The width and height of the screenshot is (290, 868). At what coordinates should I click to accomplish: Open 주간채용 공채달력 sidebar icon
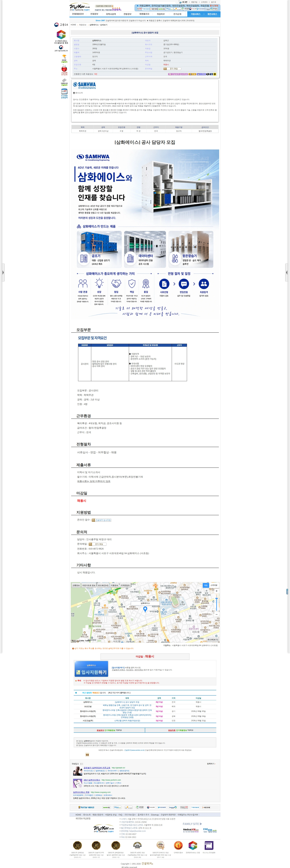click(64, 94)
